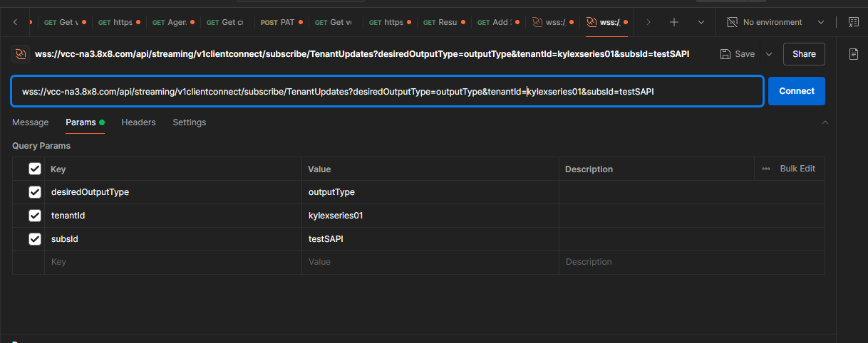This screenshot has width=868, height=343.
Task: Open a new request tab with plus icon
Action: pyautogui.click(x=673, y=22)
